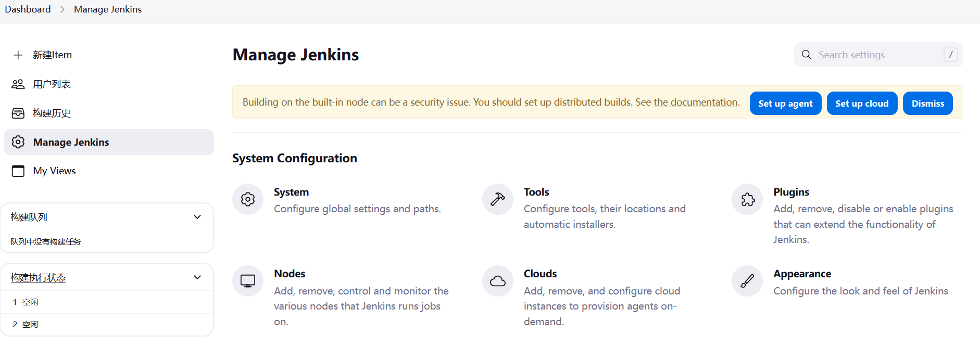
Task: Open Nodes management title
Action: tap(290, 274)
